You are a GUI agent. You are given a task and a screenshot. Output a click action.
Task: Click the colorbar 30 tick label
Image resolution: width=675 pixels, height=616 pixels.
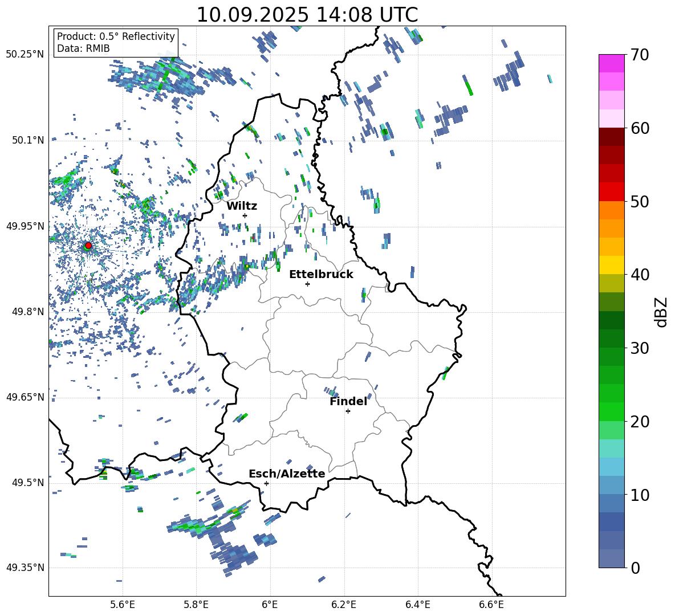[640, 348]
